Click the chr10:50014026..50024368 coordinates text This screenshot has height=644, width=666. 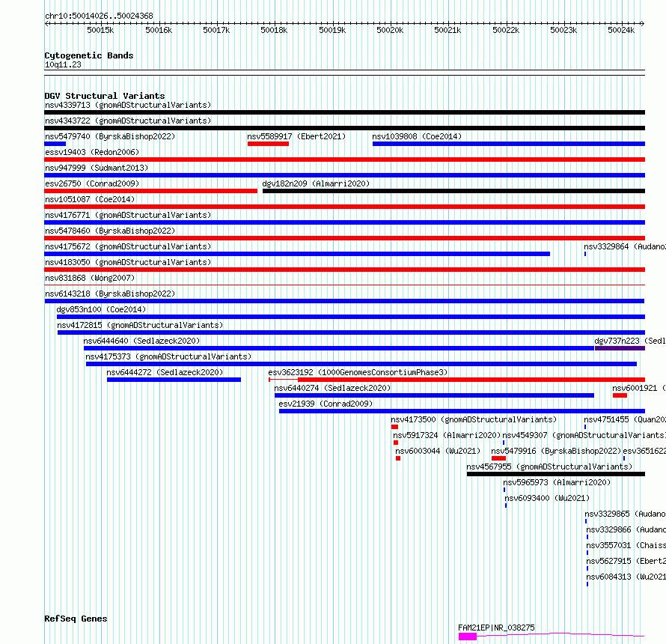[x=99, y=16]
